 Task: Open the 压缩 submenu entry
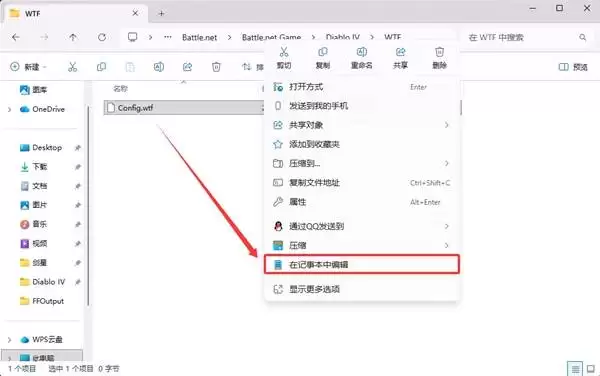click(362, 245)
